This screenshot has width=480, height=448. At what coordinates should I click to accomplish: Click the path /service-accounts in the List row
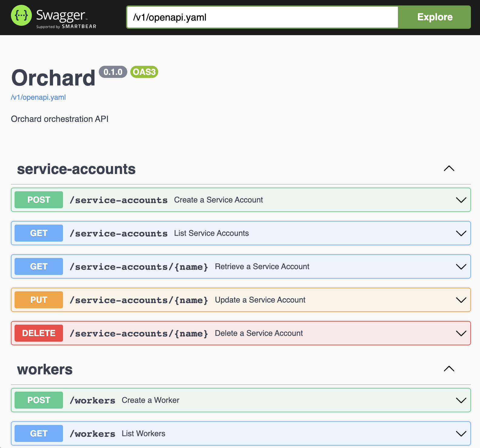(x=118, y=233)
